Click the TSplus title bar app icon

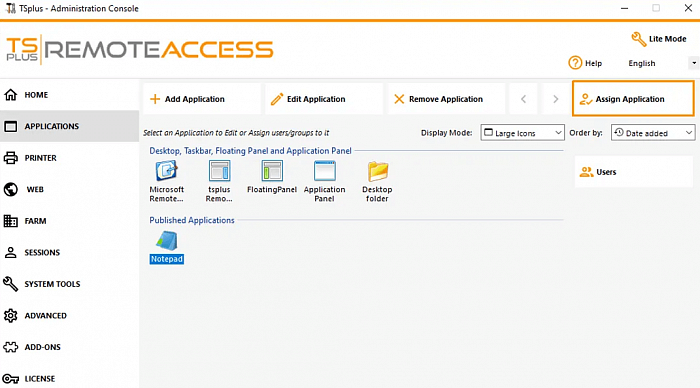(11, 8)
